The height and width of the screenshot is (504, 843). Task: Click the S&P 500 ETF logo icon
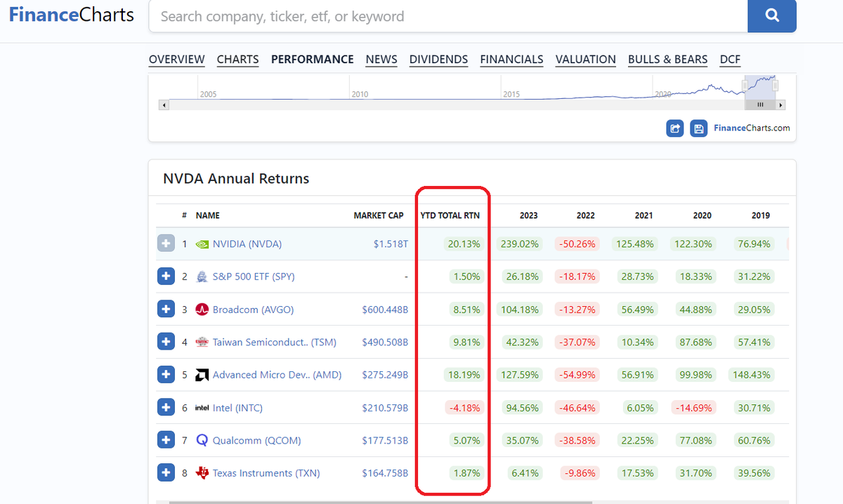pyautogui.click(x=202, y=277)
